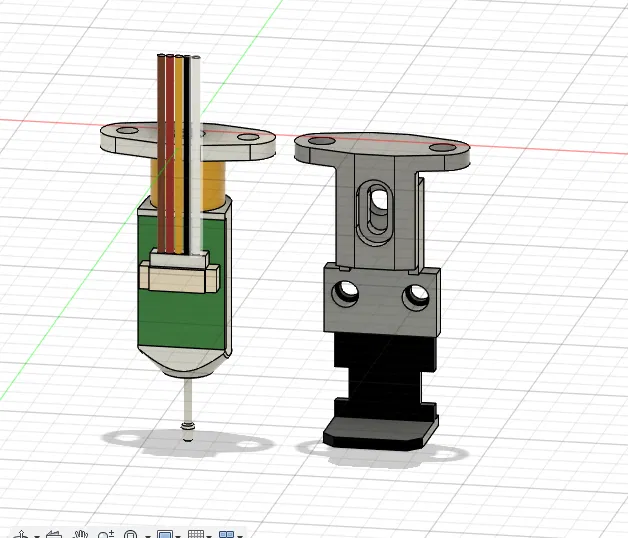Select the Pan hand tool

[x=81, y=534]
